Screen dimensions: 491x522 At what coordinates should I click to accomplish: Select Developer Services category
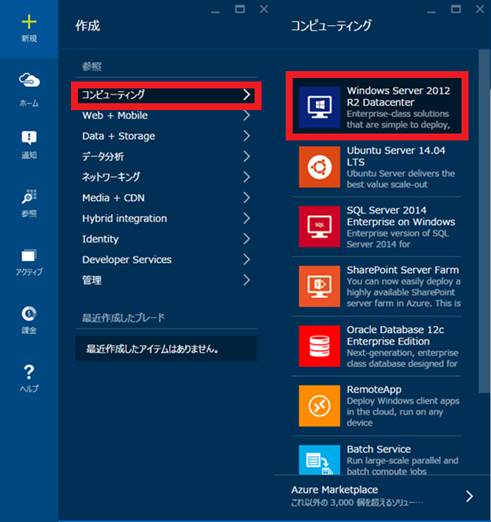click(127, 259)
